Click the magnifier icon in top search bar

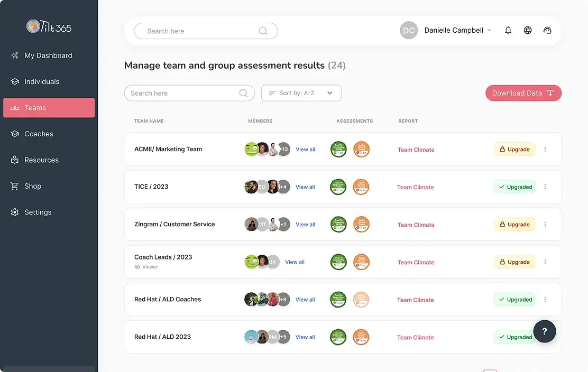click(x=263, y=31)
